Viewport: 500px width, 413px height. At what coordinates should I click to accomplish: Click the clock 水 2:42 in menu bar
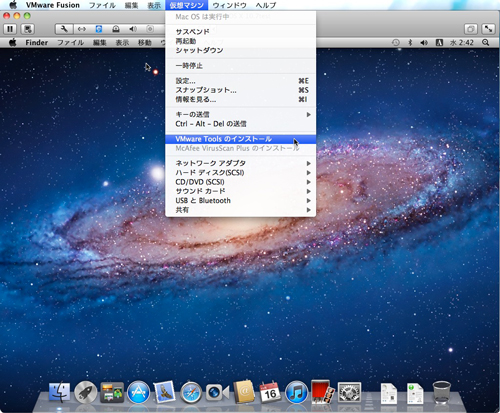462,42
